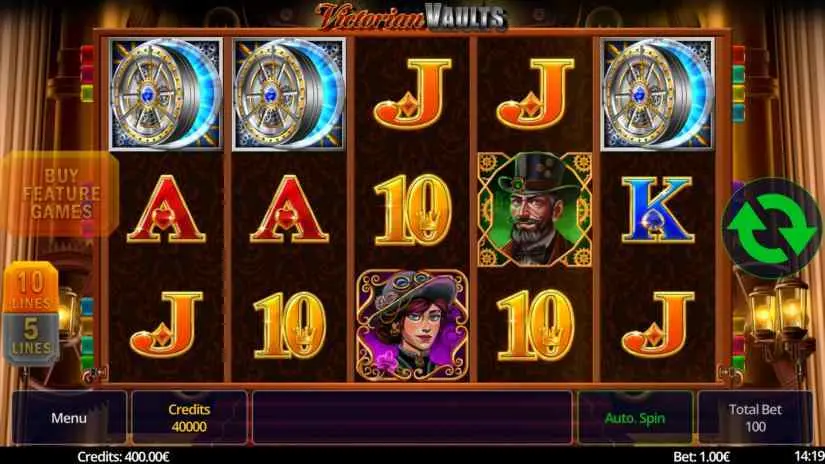Click the Victorian Vaults title logo
The height and width of the screenshot is (464, 825).
point(411,17)
